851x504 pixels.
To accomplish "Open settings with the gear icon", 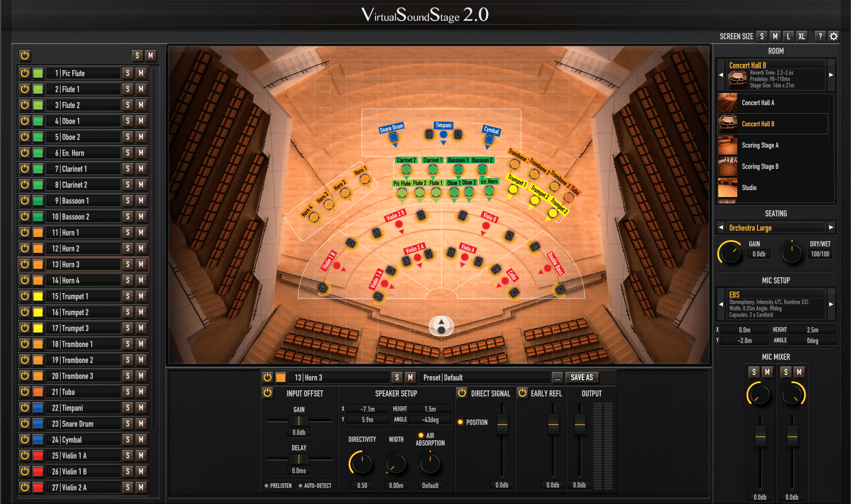I will [833, 36].
